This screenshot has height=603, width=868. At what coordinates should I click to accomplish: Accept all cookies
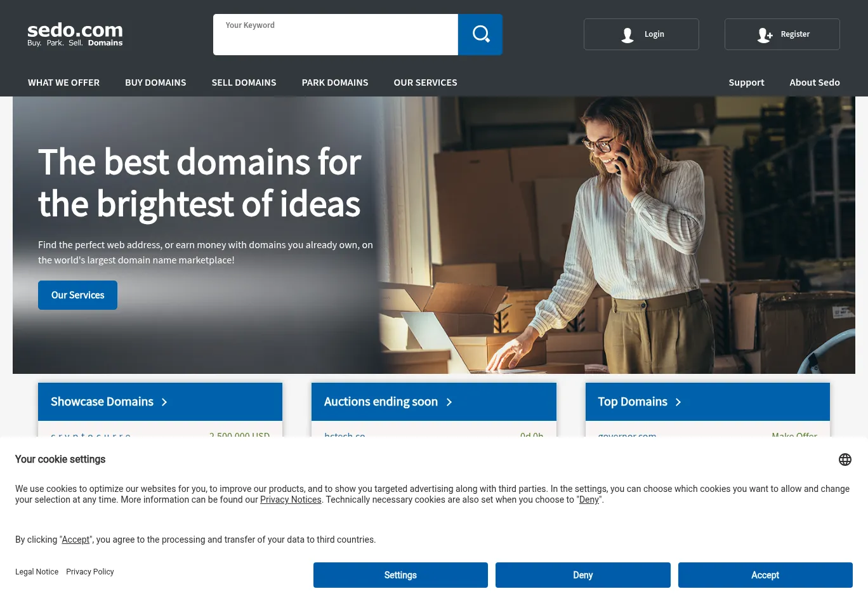[765, 575]
